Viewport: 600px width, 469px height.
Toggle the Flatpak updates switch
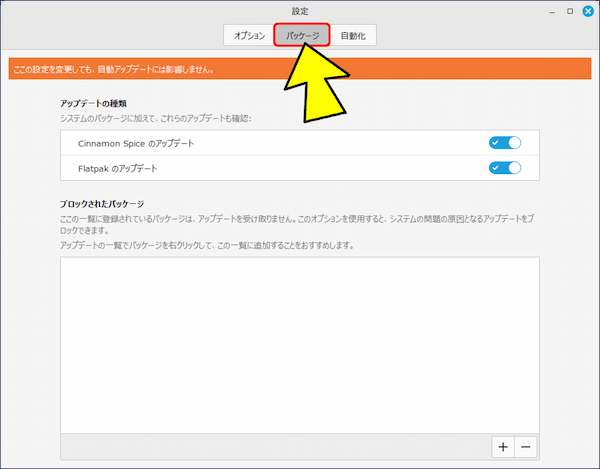pos(505,168)
